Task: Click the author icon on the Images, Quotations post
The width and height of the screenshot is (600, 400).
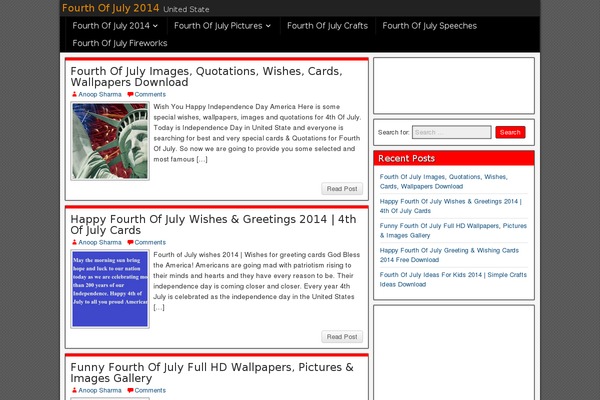Action: coord(74,94)
